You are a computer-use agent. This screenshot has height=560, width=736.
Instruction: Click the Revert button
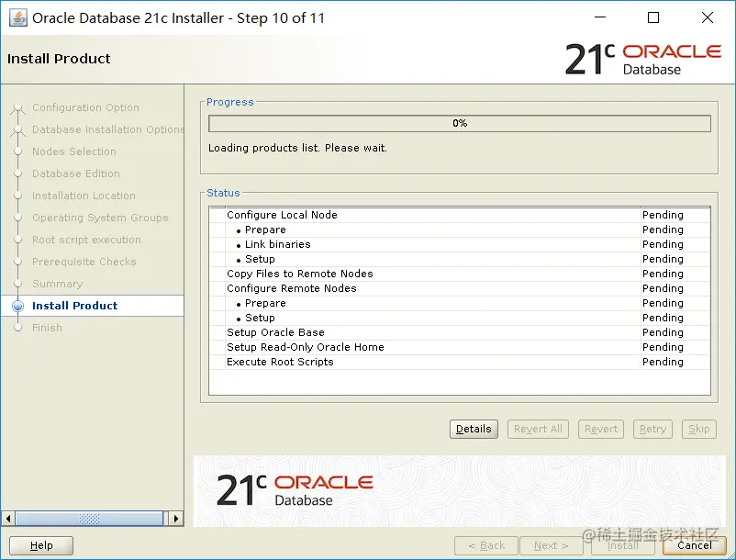pos(601,429)
